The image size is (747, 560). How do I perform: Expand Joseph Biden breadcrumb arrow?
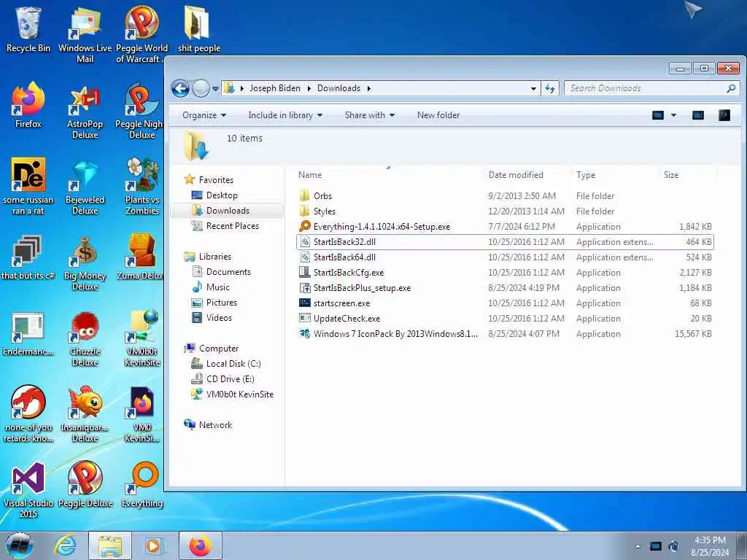coord(309,88)
